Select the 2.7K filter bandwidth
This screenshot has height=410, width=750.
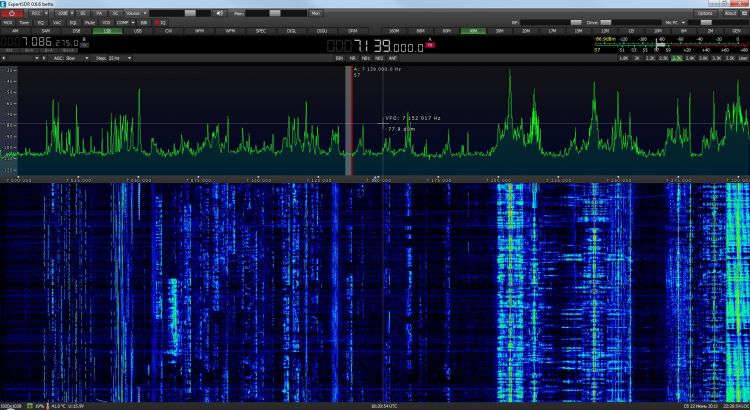tap(676, 58)
